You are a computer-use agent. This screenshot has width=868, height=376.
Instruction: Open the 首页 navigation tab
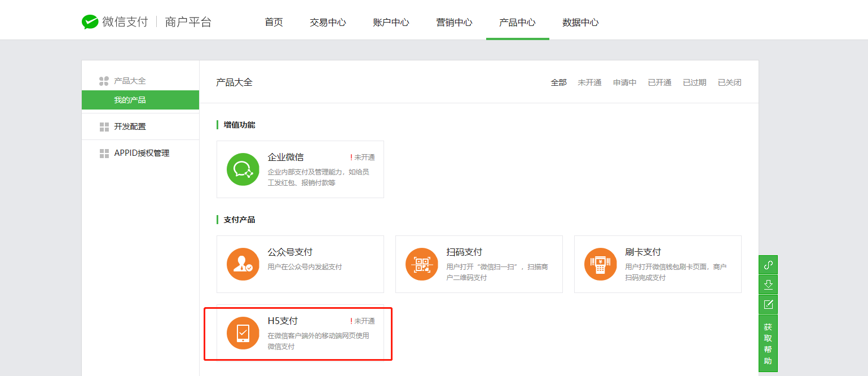(x=274, y=23)
